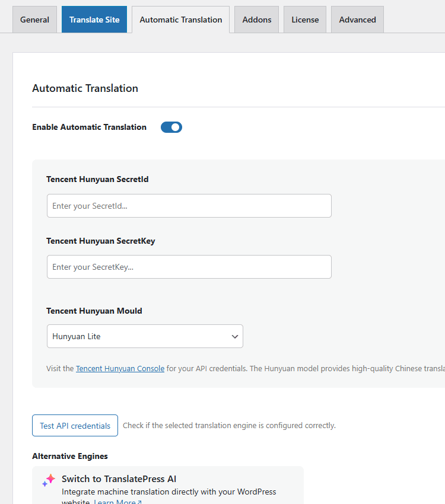Click the Tencent Hunyuan SecretId label
Viewport: 445px width, 504px height.
click(x=97, y=179)
